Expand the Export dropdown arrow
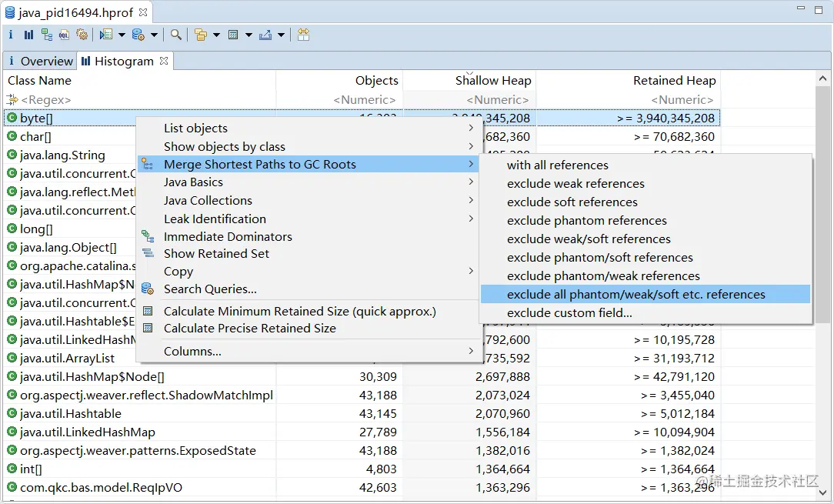834x504 pixels. tap(282, 35)
